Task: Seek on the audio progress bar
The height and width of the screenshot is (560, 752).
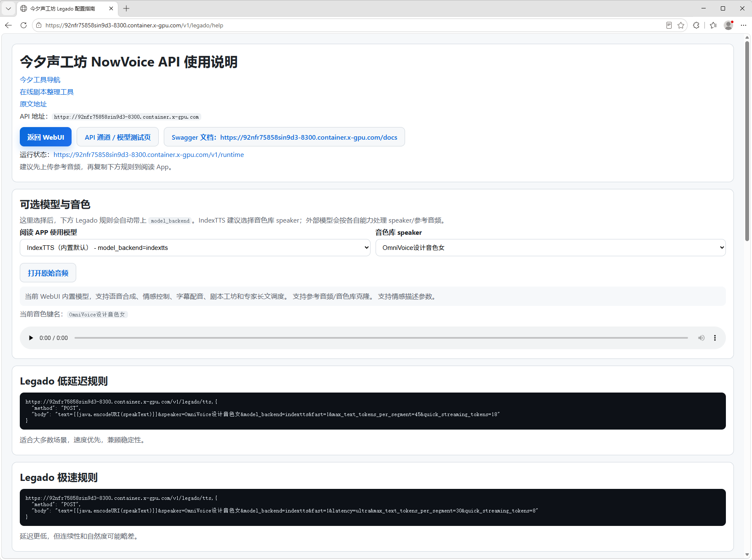Action: tap(381, 338)
